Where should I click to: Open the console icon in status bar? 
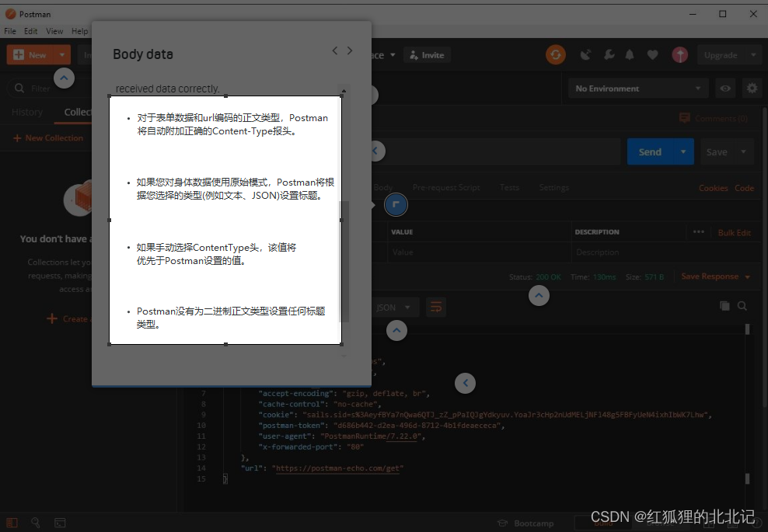pos(60,523)
